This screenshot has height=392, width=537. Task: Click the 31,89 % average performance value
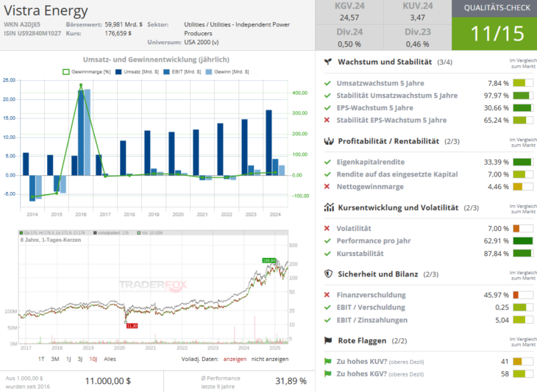[291, 381]
